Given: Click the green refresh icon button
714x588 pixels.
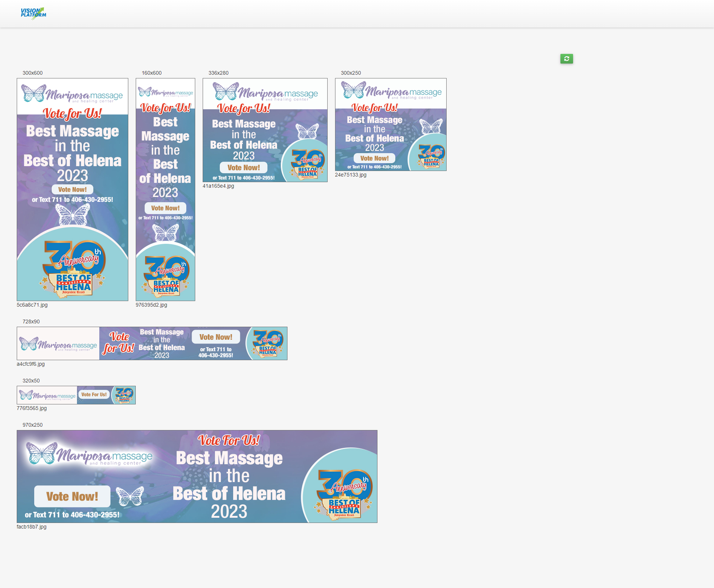Looking at the screenshot, I should (566, 59).
